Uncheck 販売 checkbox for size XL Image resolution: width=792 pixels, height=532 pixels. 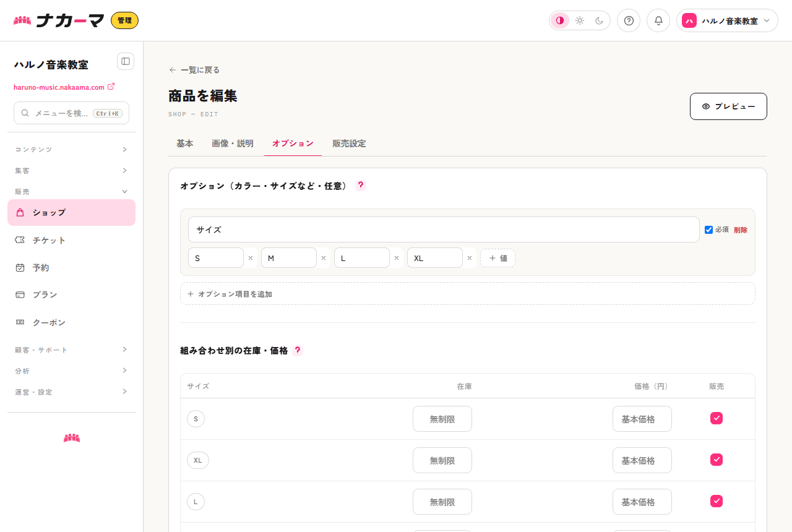pyautogui.click(x=717, y=460)
